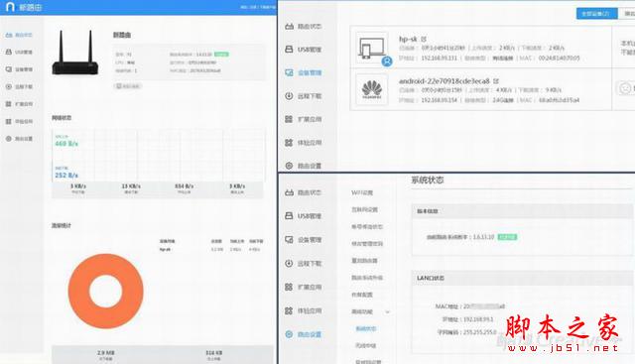635x364 pixels.
Task: Select 扩展应用 icon in device management window
Action: 289,119
